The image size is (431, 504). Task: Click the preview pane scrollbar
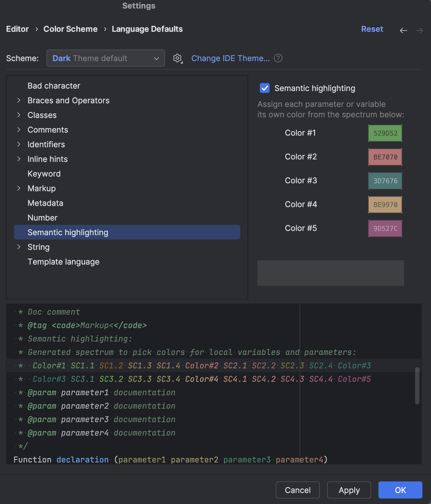point(417,386)
